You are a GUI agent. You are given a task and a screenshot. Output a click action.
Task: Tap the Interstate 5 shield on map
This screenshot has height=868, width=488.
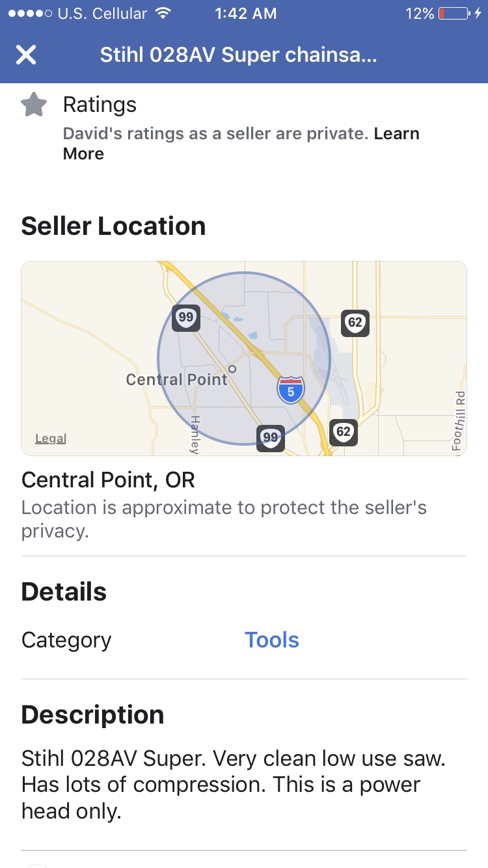tap(290, 390)
